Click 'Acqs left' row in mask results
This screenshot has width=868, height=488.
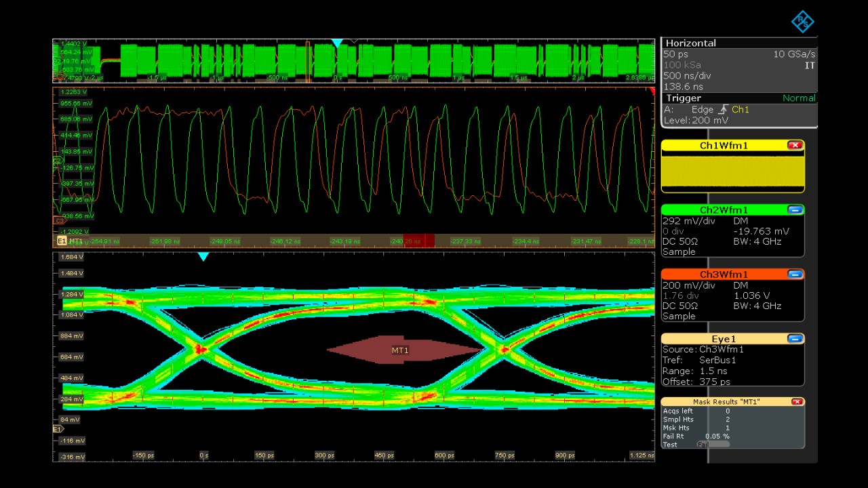tap(696, 411)
